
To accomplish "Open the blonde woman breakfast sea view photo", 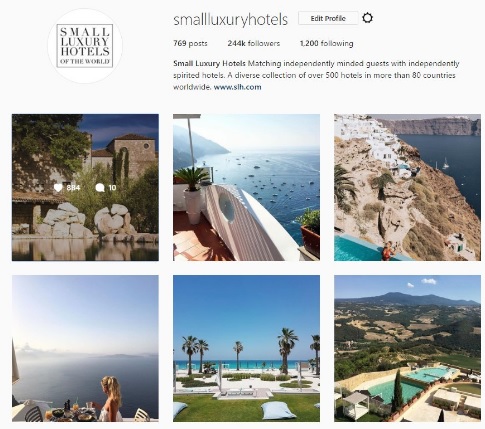I will [85, 348].
